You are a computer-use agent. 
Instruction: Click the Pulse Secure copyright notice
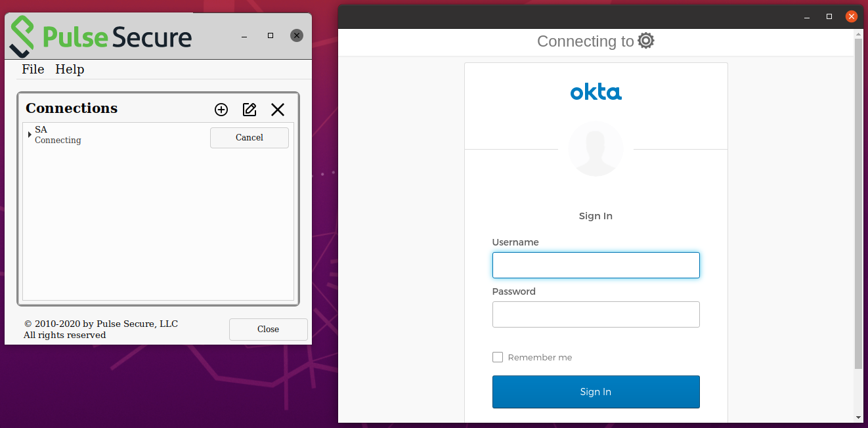pos(100,329)
